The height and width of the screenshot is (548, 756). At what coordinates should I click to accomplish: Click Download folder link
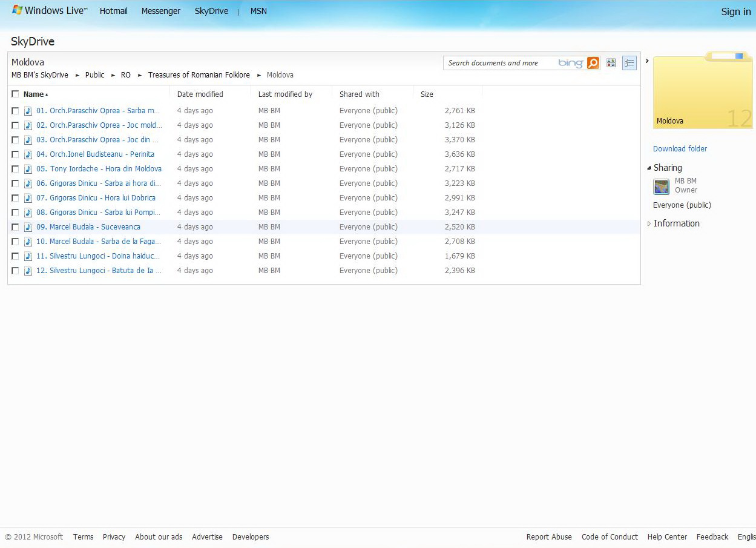680,149
